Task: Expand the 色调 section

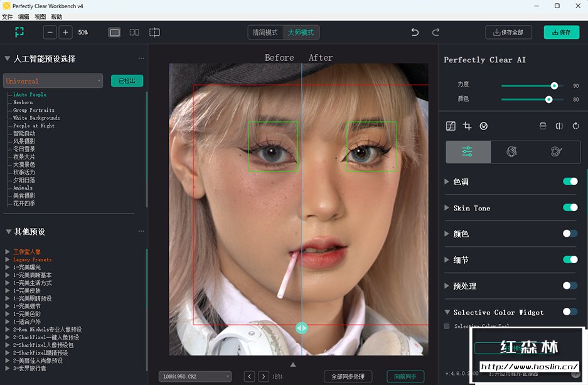Action: (447, 182)
